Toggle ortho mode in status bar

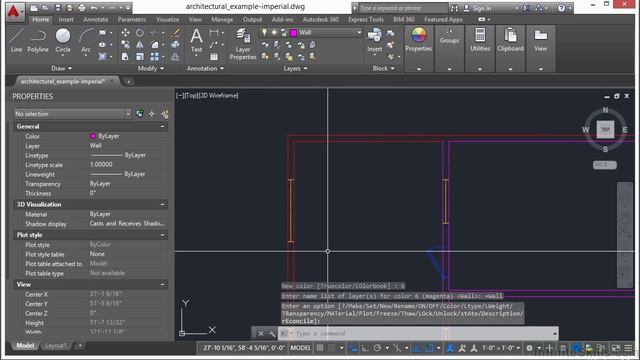point(365,348)
